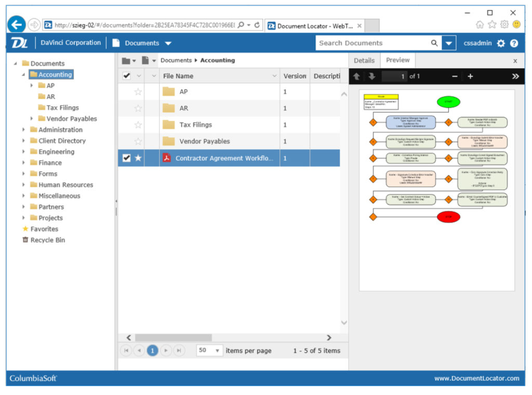This screenshot has height=395, width=532.
Task: Open www.DocumentLocator.com footer link
Action: pyautogui.click(x=477, y=378)
